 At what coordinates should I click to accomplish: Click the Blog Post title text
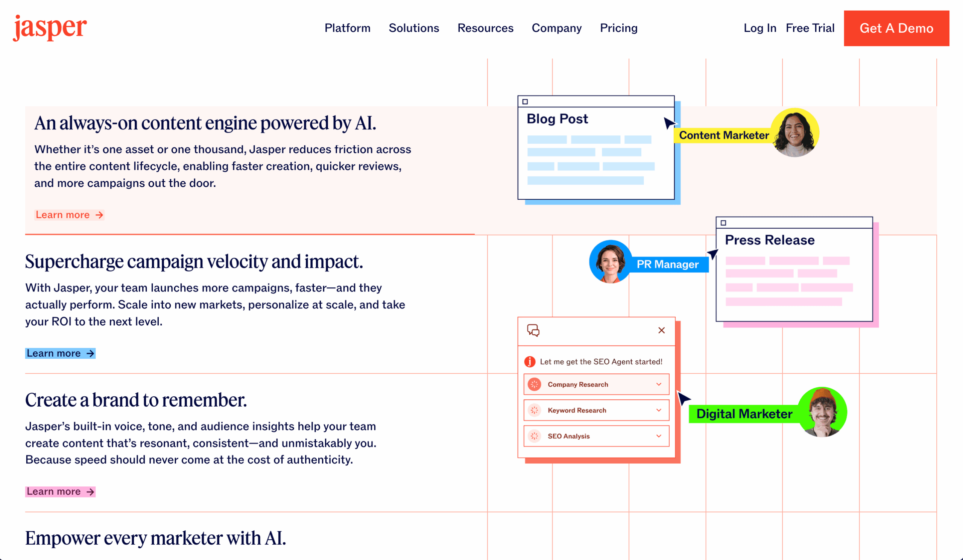[557, 119]
